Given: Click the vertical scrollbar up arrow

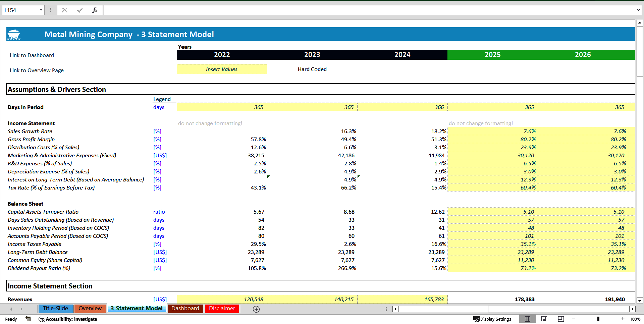Looking at the screenshot, I should [640, 23].
